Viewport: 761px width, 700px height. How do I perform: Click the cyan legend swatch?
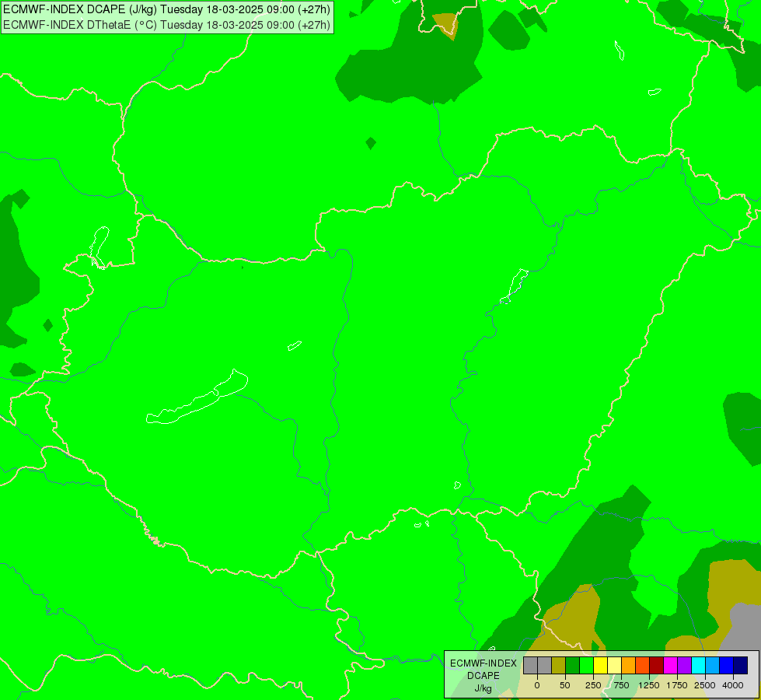[698, 665]
